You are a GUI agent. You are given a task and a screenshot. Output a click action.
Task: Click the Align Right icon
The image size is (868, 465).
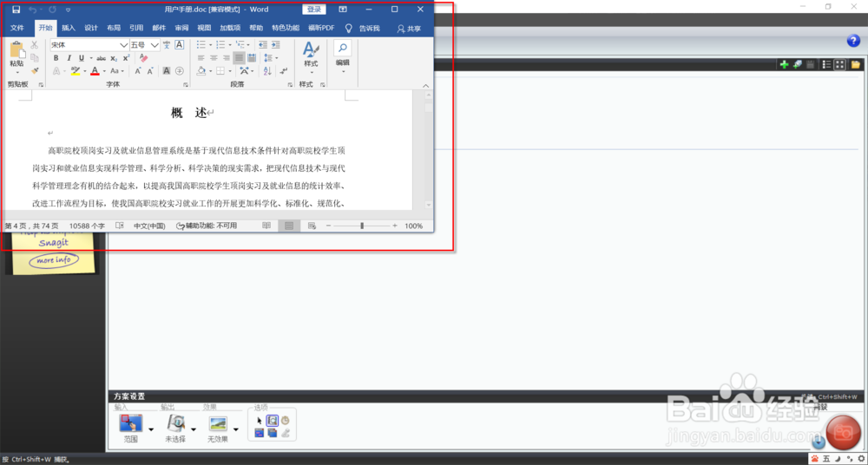click(x=226, y=57)
